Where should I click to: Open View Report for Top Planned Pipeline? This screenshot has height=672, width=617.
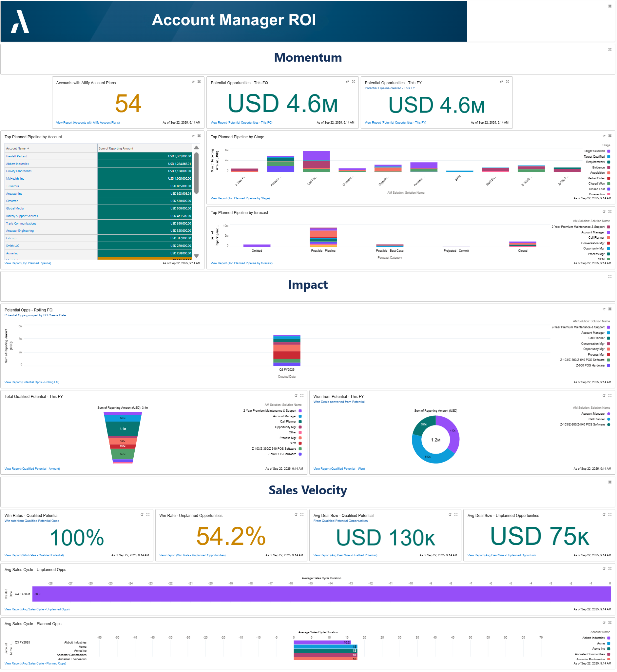pos(28,263)
